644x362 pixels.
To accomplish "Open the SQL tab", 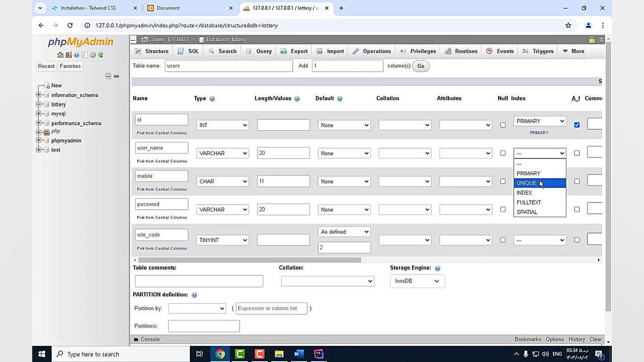I will tap(188, 51).
